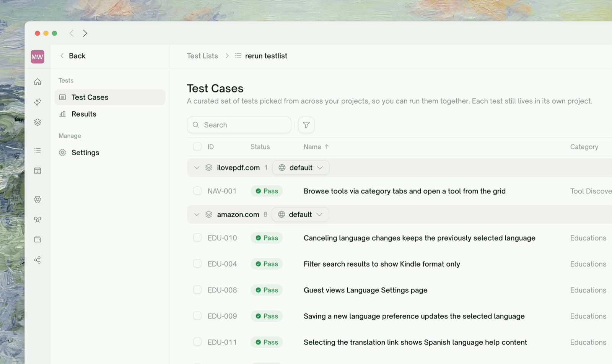This screenshot has height=364, width=612.
Task: Click the Test Lists breadcrumb link
Action: point(202,56)
